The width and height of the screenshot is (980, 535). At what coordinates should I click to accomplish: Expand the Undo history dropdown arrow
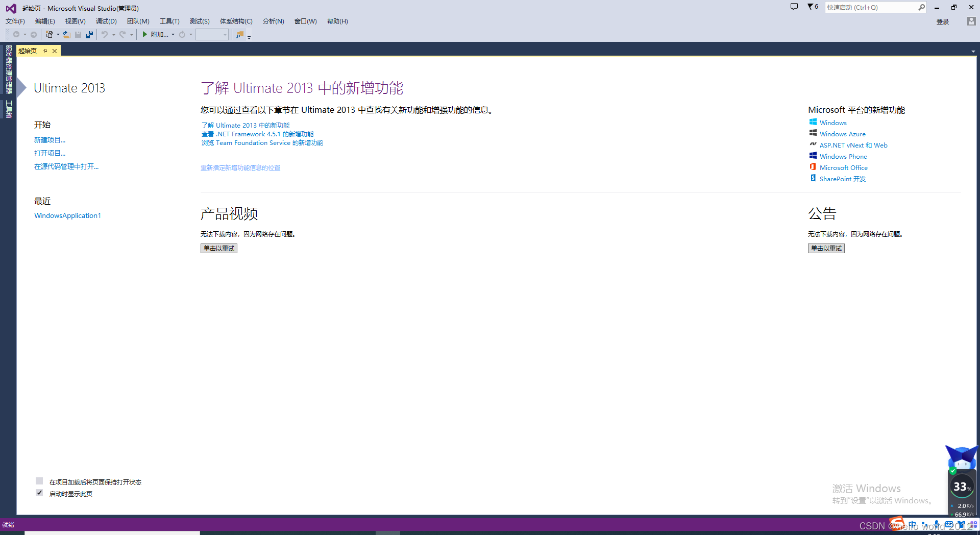[113, 35]
